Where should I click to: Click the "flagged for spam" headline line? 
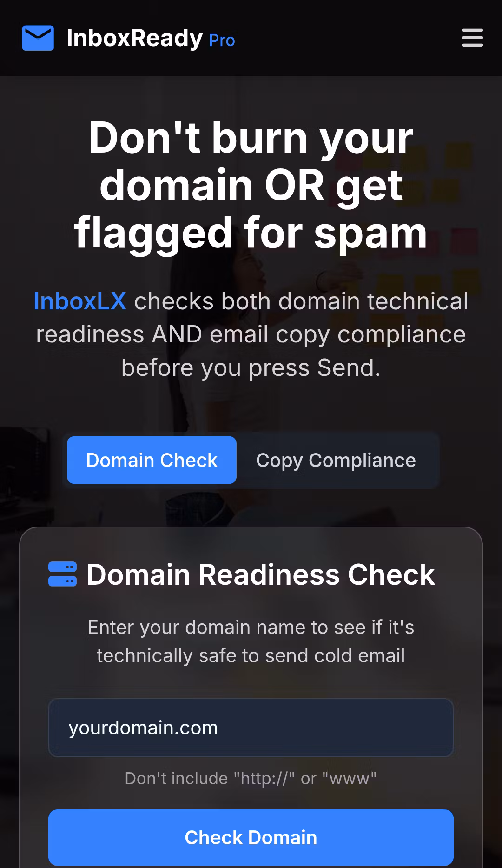pyautogui.click(x=251, y=233)
